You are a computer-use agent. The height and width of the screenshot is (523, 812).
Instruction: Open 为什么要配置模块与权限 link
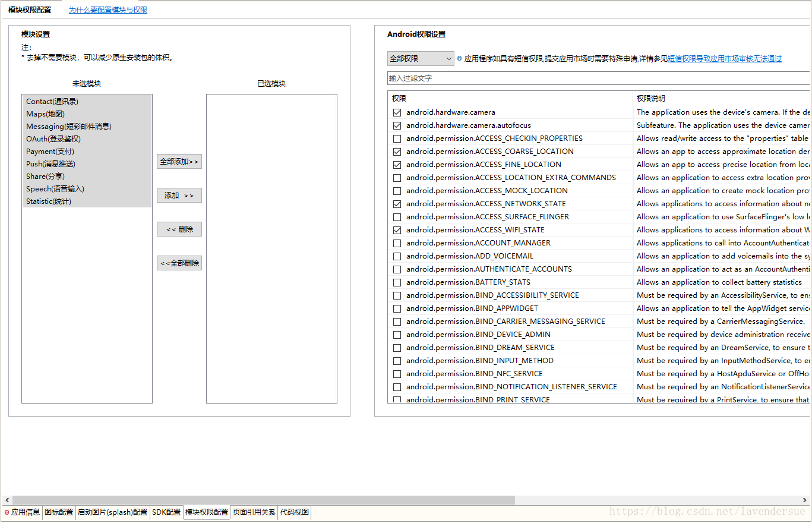tap(108, 10)
